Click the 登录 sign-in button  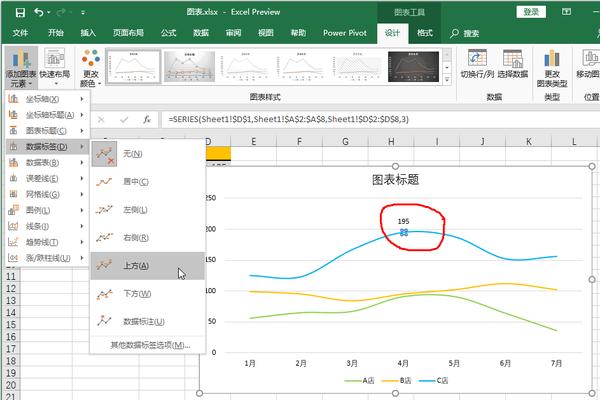point(531,12)
